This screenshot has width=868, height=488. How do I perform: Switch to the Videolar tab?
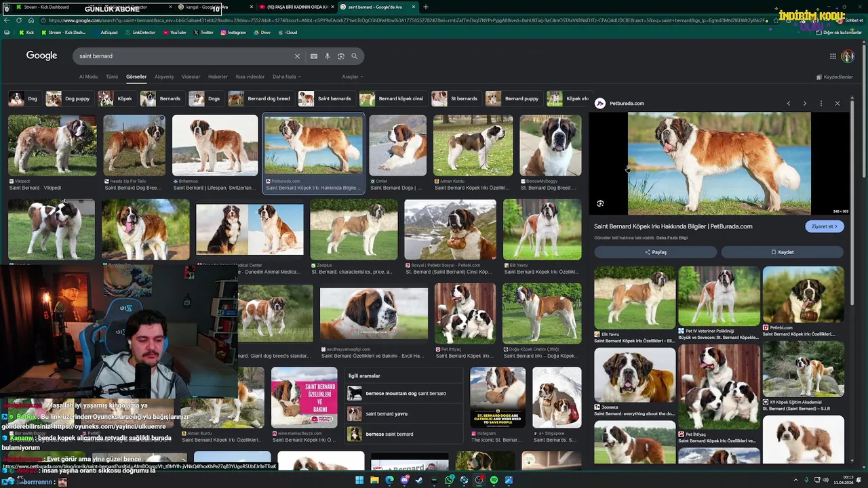pos(191,77)
